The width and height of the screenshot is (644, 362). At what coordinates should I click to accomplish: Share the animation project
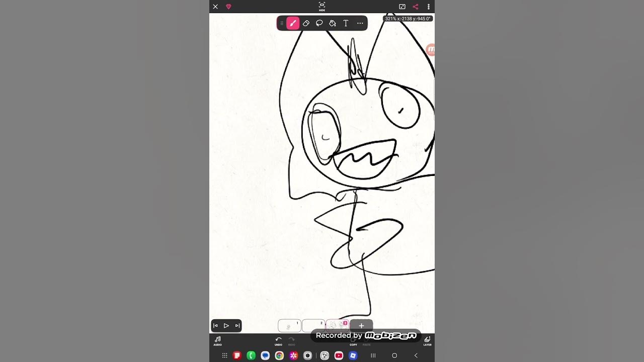click(x=416, y=7)
